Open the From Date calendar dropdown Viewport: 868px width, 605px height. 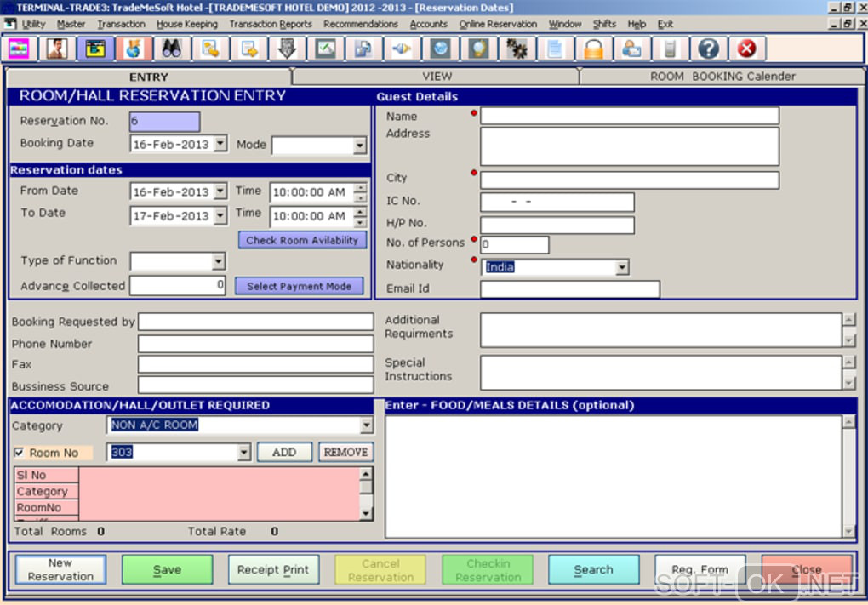220,191
